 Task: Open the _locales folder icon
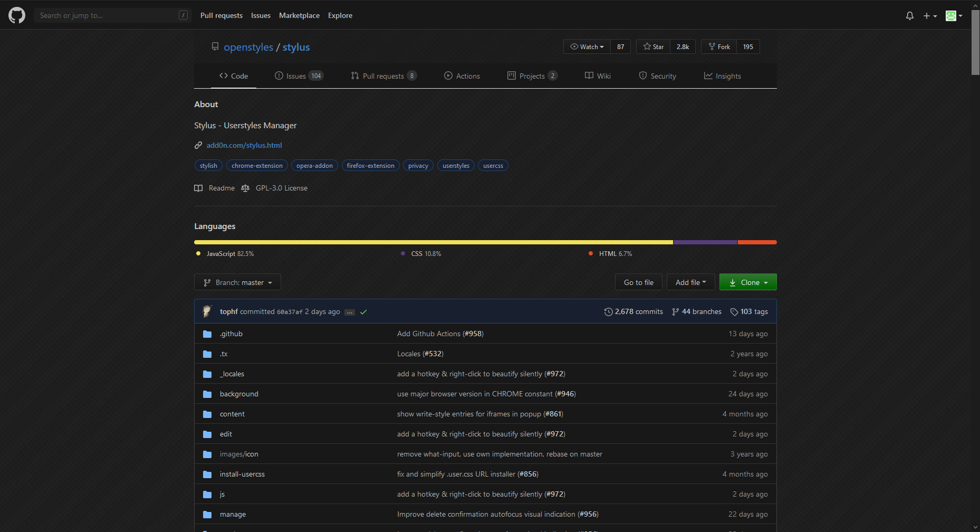click(x=207, y=374)
